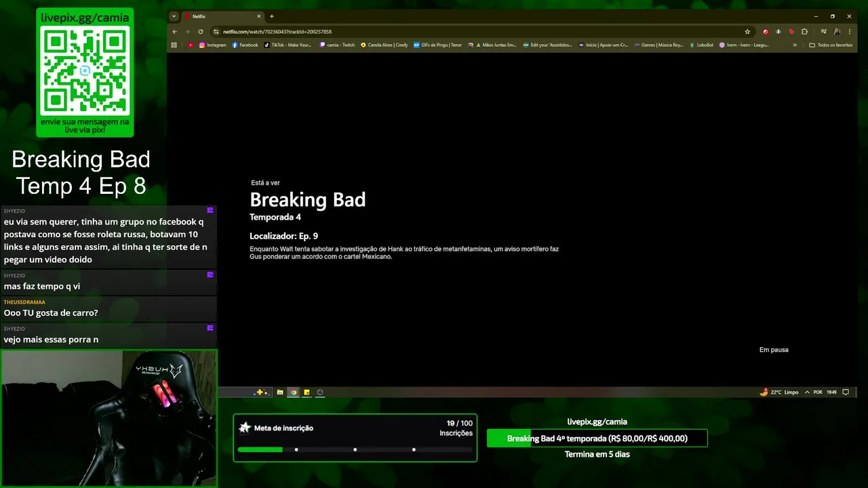Click the Breaking Bad title on Netflix
The width and height of the screenshot is (868, 488).
[308, 200]
